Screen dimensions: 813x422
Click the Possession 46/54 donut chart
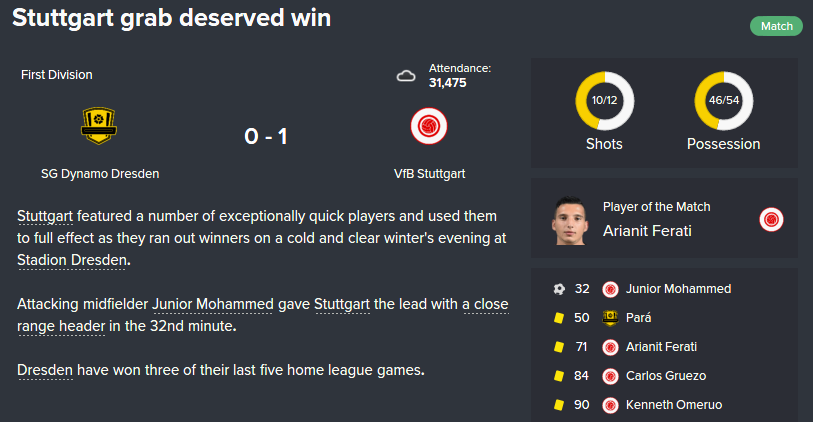(x=724, y=101)
